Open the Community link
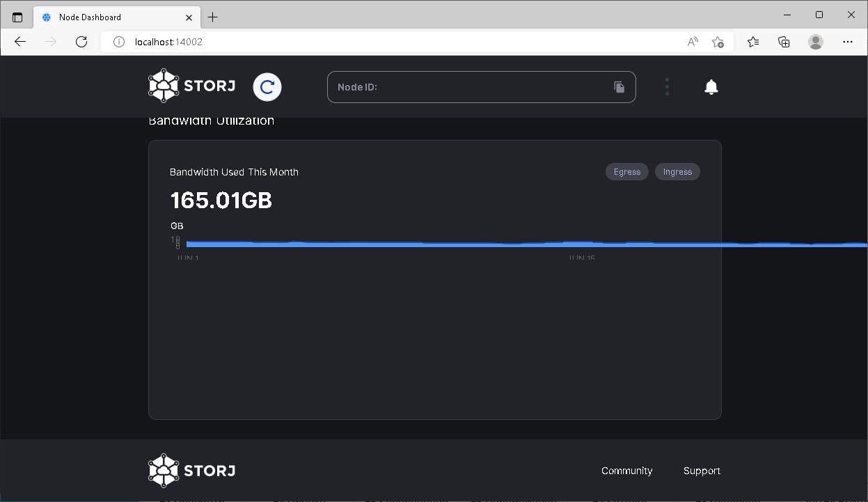The height and width of the screenshot is (502, 868). click(627, 471)
